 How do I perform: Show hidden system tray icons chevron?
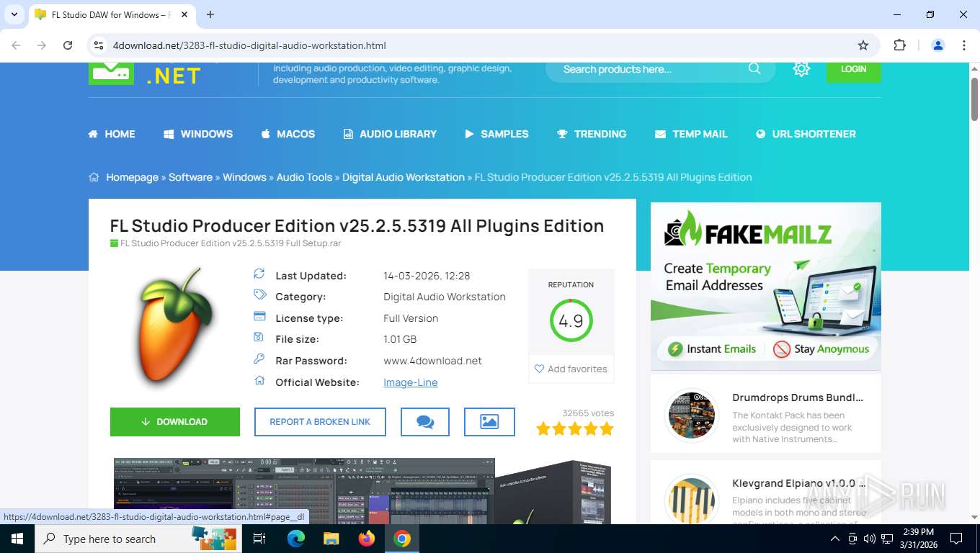[835, 539]
